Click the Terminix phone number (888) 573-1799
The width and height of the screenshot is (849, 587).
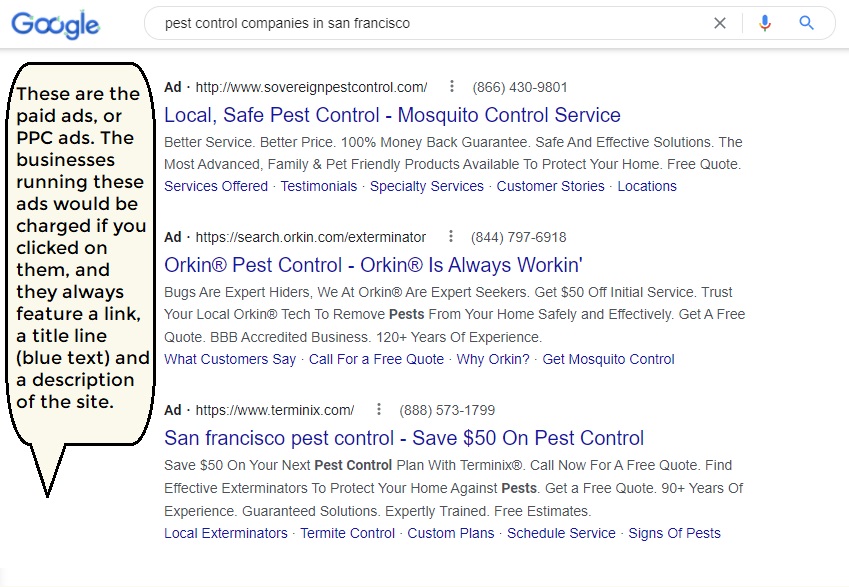(447, 410)
